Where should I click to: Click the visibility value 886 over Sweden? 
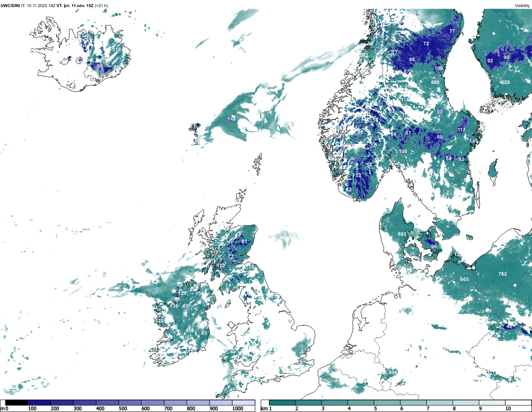435,82
